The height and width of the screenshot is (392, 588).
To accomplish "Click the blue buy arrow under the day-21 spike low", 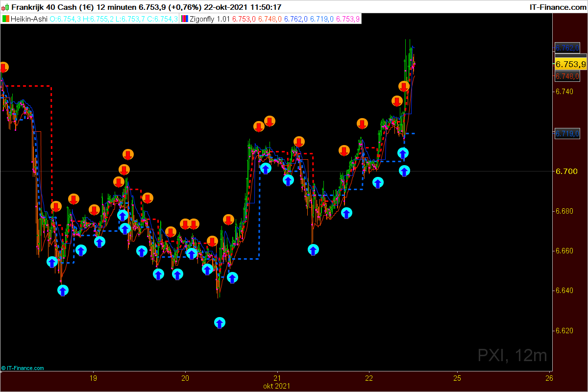I will click(x=313, y=249).
